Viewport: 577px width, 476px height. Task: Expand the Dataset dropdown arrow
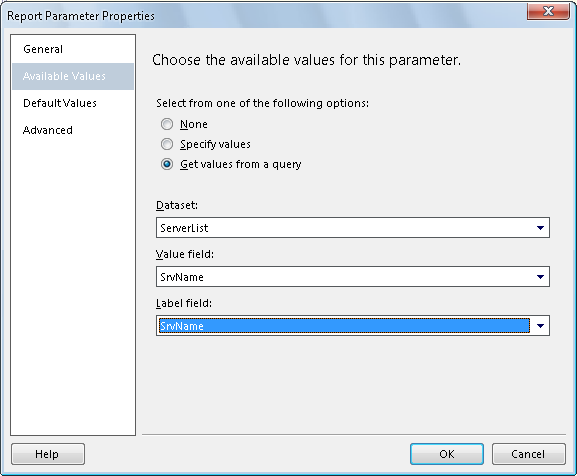point(540,228)
